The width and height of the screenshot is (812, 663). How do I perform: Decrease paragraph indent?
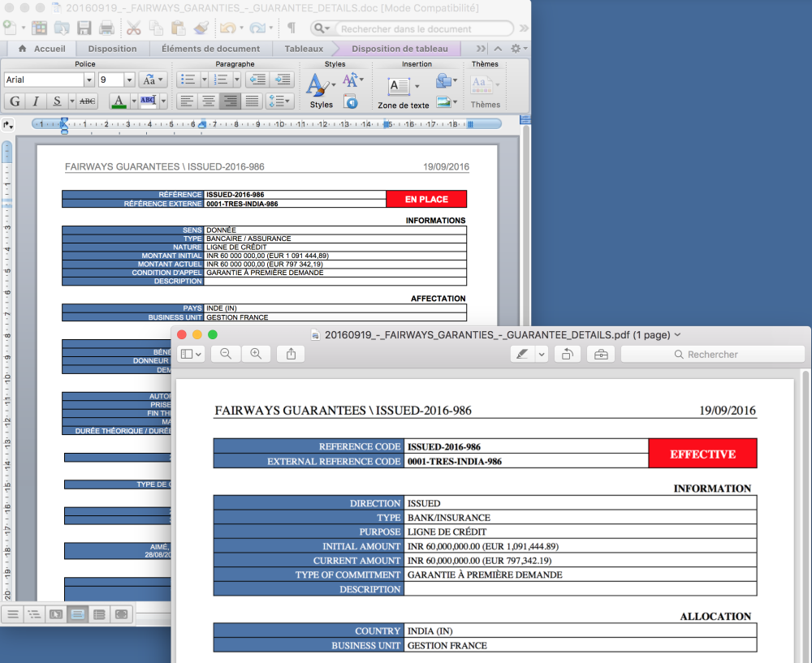[257, 80]
